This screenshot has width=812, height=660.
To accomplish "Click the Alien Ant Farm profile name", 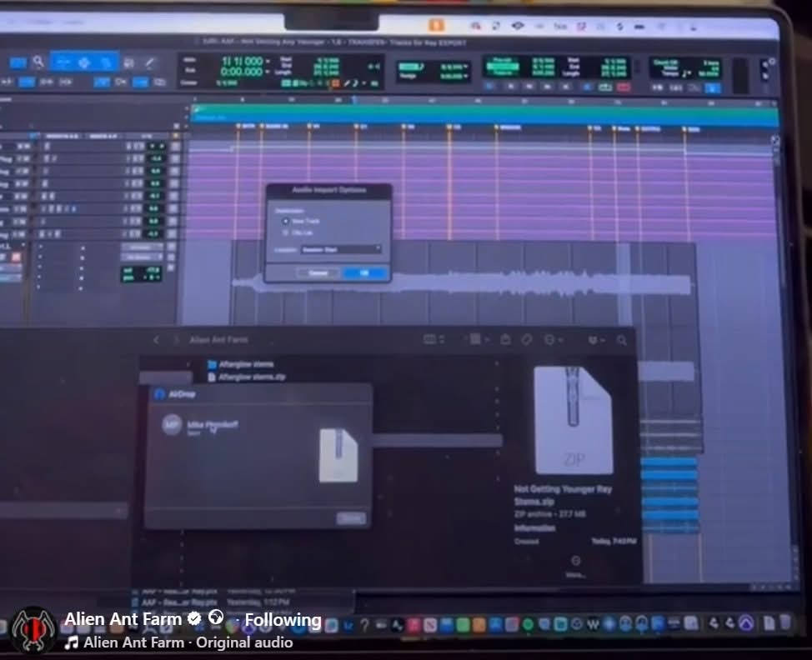I will click(x=123, y=619).
